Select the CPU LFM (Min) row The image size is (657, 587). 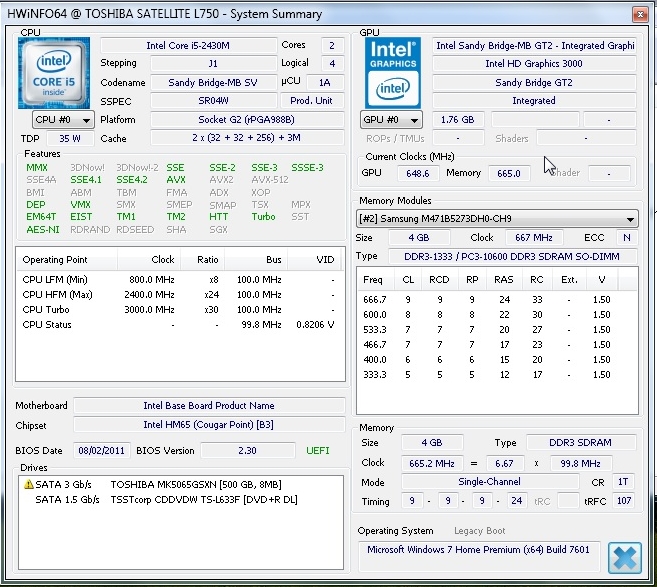point(178,279)
